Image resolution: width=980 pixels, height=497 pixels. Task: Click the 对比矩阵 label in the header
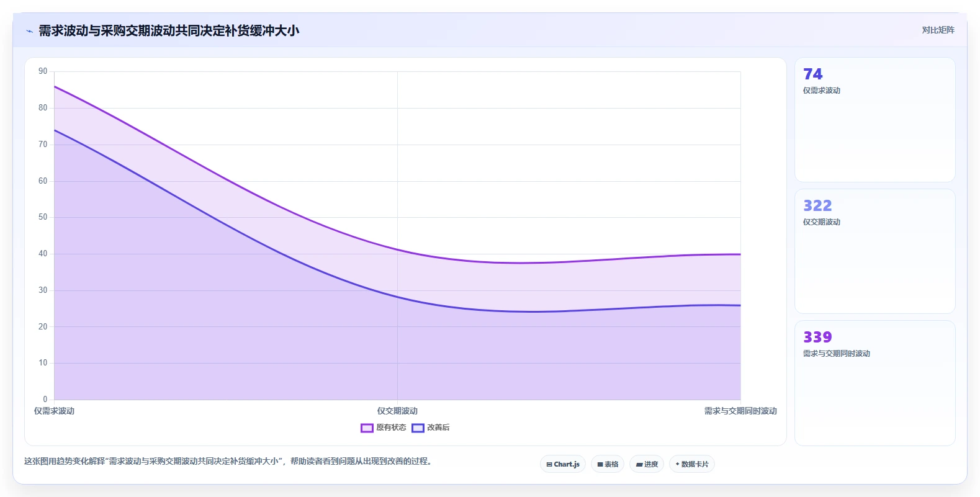point(938,30)
